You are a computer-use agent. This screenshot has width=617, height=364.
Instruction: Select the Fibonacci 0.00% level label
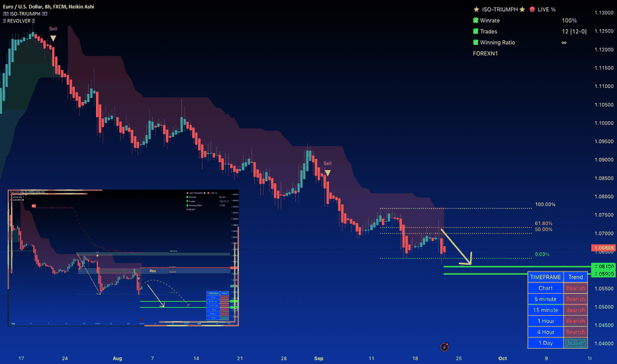click(542, 255)
